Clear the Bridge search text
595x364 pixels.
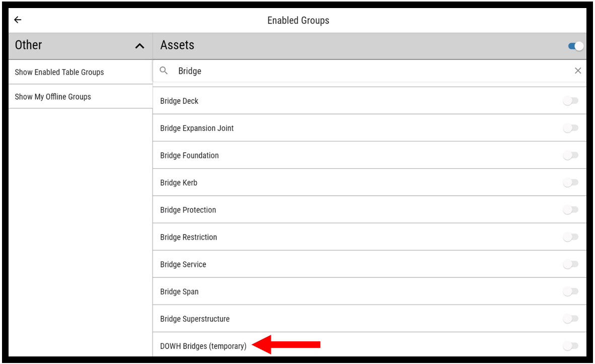[x=578, y=71]
